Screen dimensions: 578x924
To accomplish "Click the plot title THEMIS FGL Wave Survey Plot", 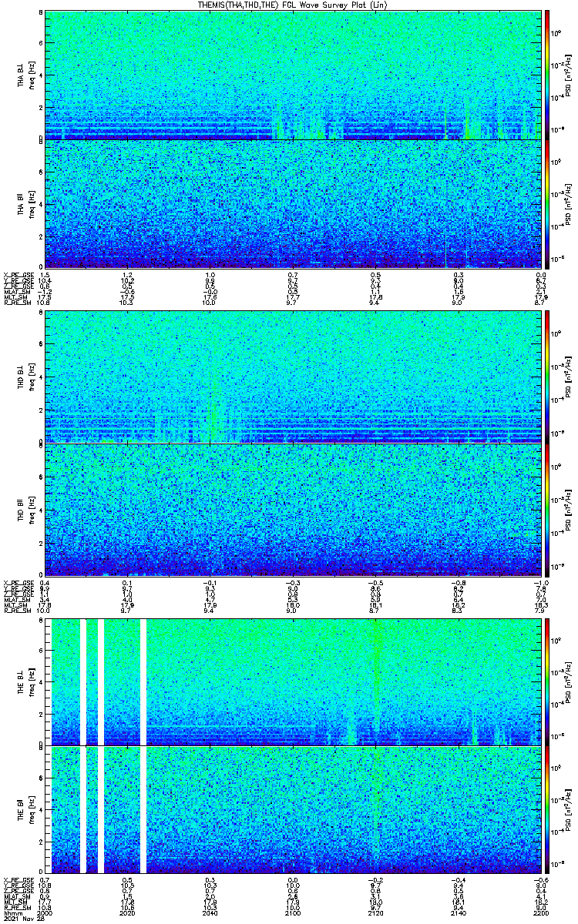I will click(x=294, y=5).
